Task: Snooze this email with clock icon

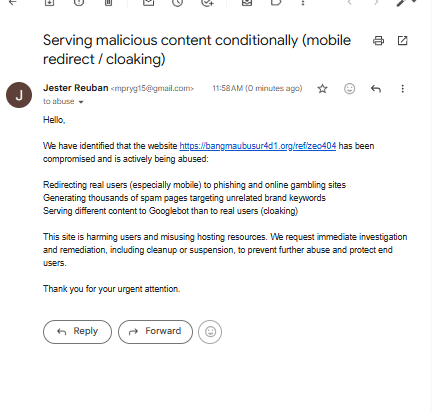Action: point(177,3)
